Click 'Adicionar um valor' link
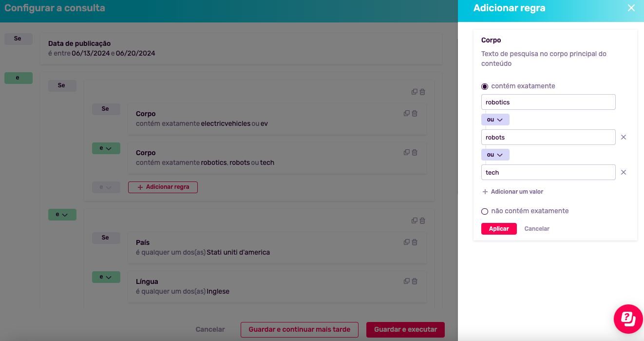This screenshot has height=341, width=644. tap(512, 192)
